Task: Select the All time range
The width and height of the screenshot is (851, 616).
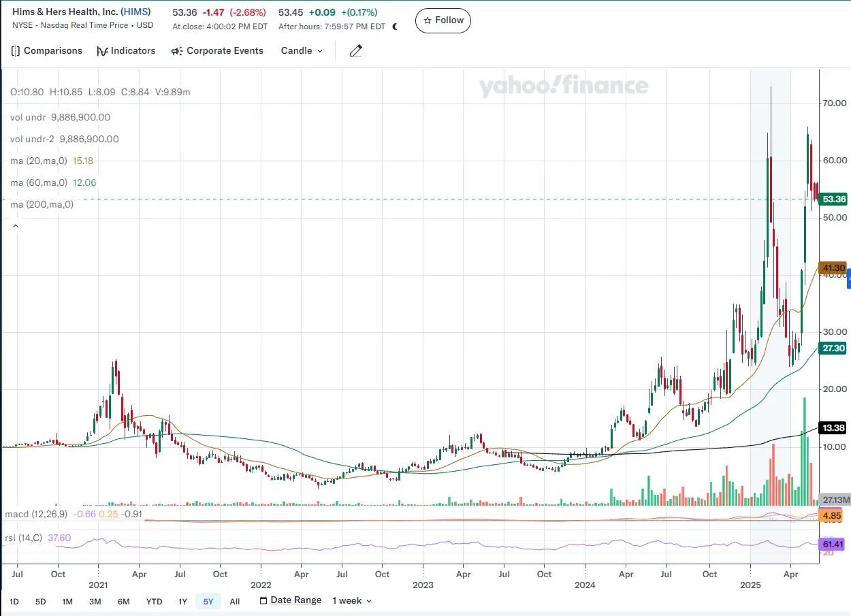Action: (x=235, y=602)
